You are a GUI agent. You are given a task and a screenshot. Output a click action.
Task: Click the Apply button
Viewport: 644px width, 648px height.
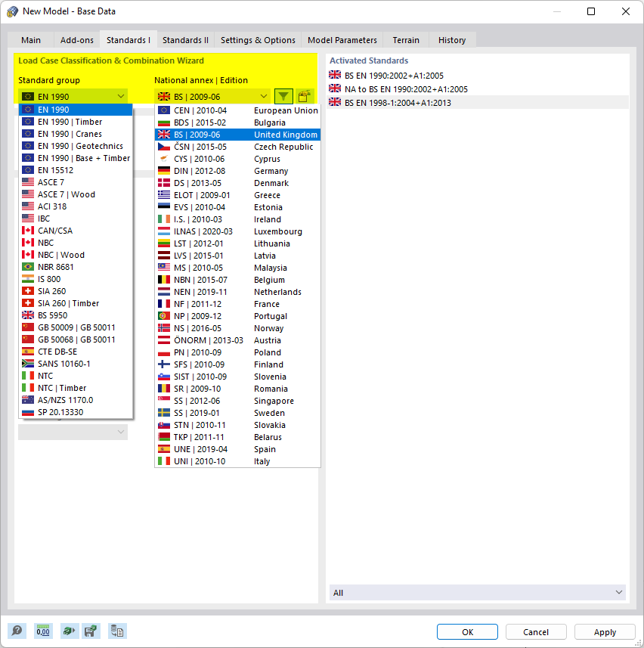click(x=605, y=632)
